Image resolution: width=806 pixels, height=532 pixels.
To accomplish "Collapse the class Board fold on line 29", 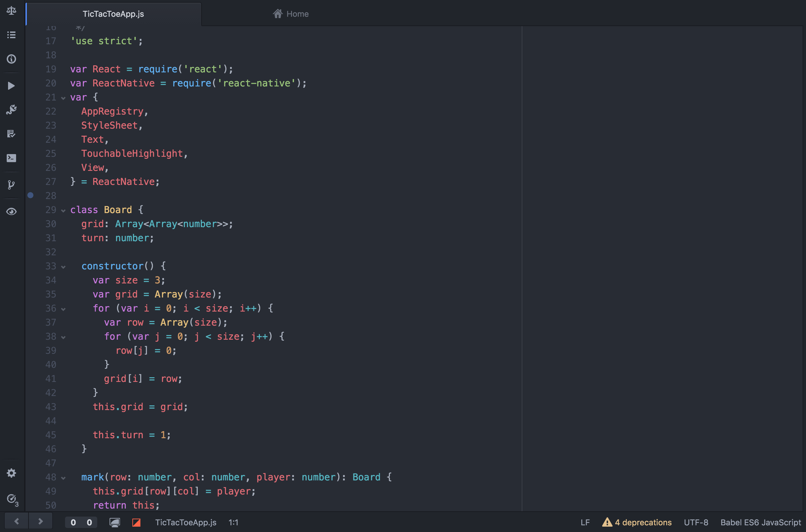I will [63, 211].
